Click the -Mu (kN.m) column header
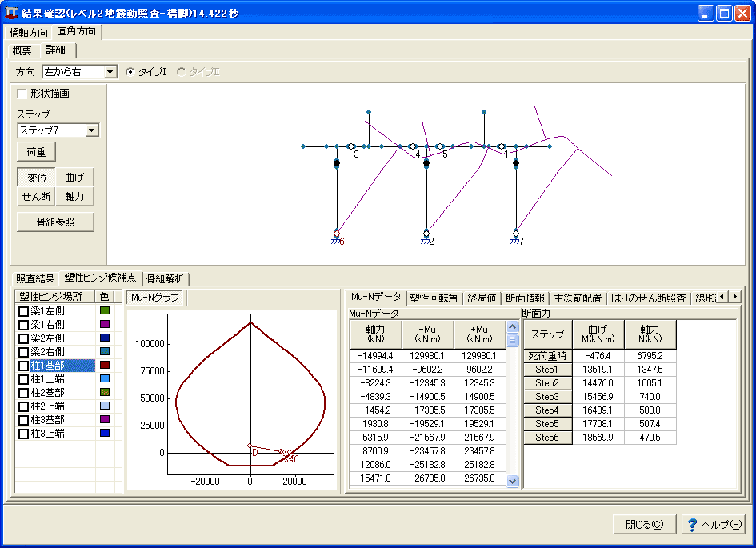 coord(428,334)
